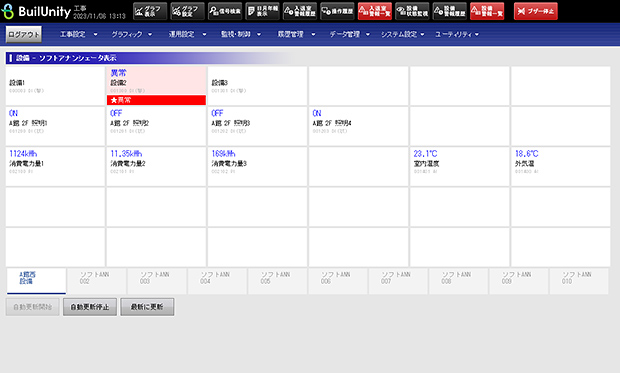
Task: Select the A館西 設備 tab
Action: click(x=36, y=281)
